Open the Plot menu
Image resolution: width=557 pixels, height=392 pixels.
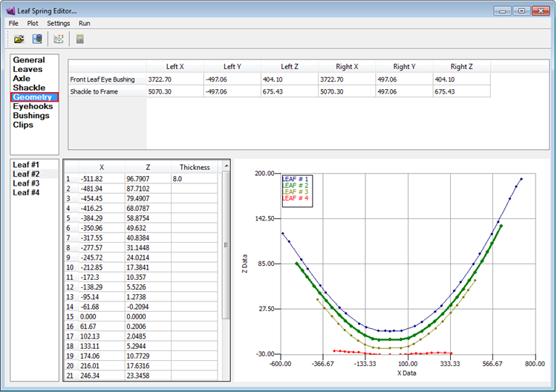click(33, 24)
